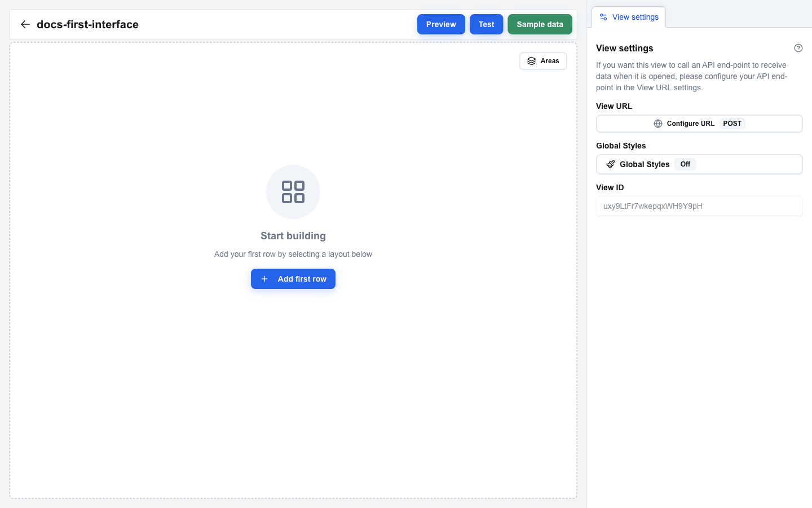Click Configure URL POST button

coord(699,124)
